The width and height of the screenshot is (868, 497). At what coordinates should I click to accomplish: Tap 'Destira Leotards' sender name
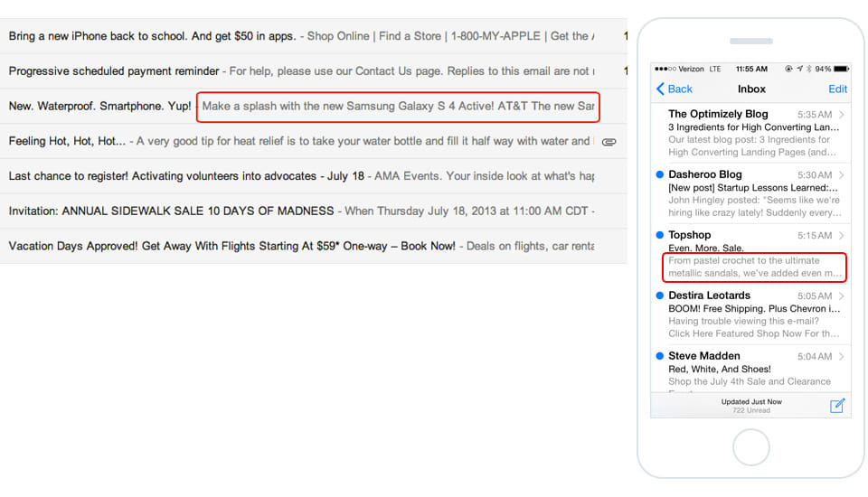tap(709, 295)
